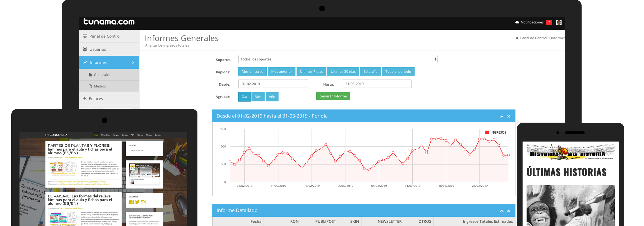Click the 'Todo el periodo' quick filter
The image size is (644, 226).
coord(398,71)
